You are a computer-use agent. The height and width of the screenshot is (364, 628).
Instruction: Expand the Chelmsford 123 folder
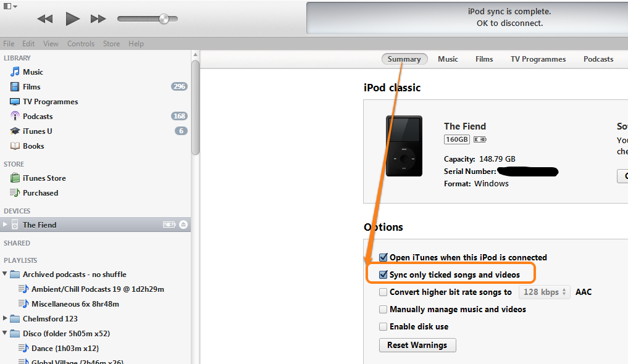(x=5, y=318)
